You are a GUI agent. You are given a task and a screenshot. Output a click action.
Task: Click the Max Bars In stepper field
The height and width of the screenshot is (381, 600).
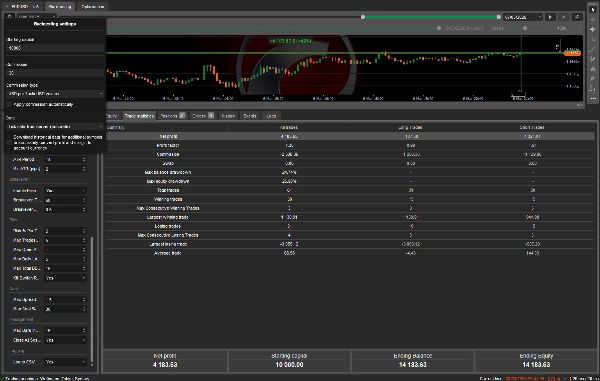(x=65, y=331)
